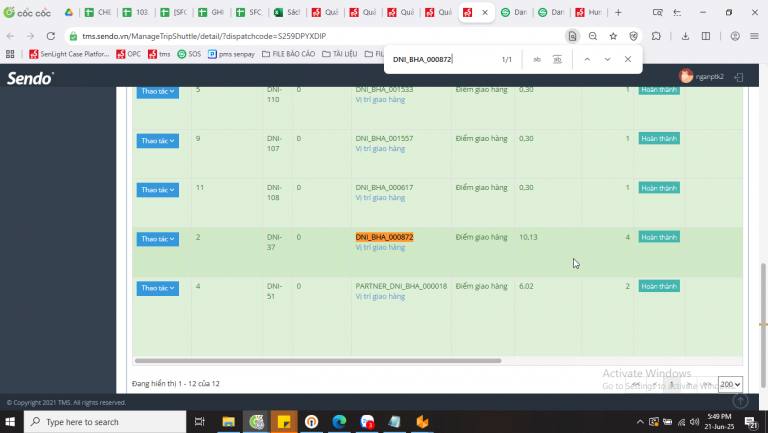Open the page size 200 dropdown
Image resolution: width=768 pixels, height=433 pixels.
pyautogui.click(x=730, y=385)
